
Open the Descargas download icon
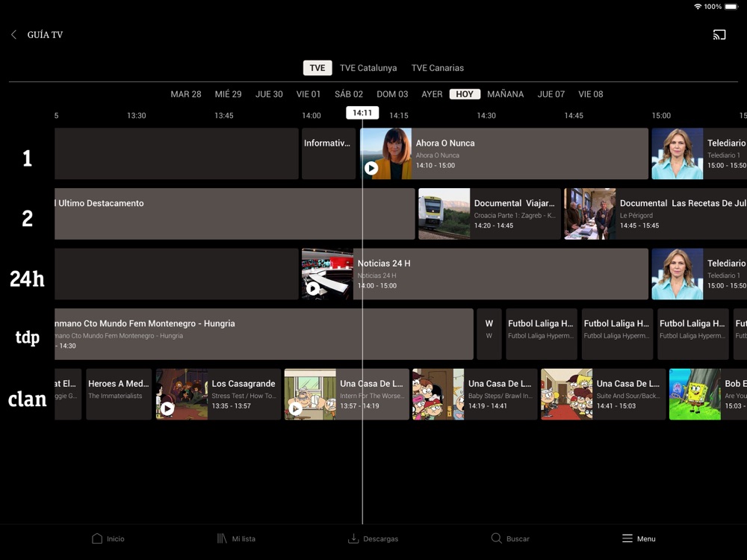coord(353,538)
